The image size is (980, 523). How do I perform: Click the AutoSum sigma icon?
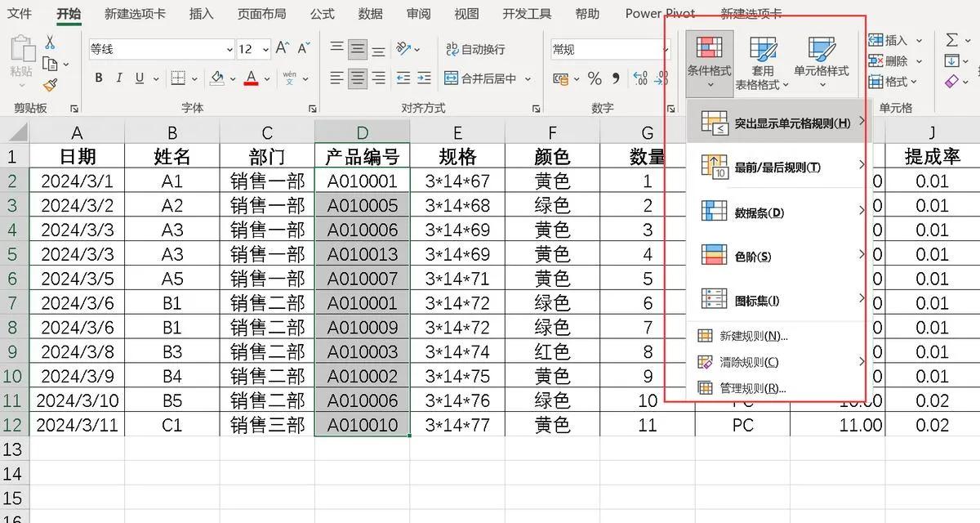point(951,40)
